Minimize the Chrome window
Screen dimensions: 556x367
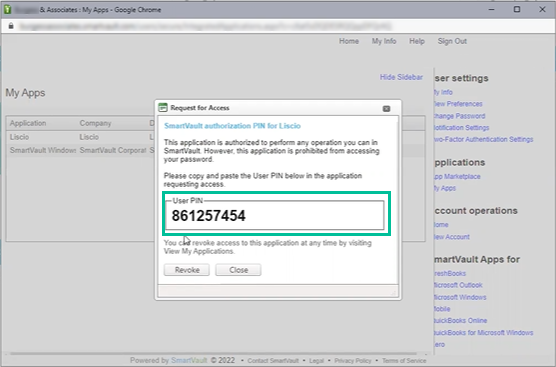491,10
